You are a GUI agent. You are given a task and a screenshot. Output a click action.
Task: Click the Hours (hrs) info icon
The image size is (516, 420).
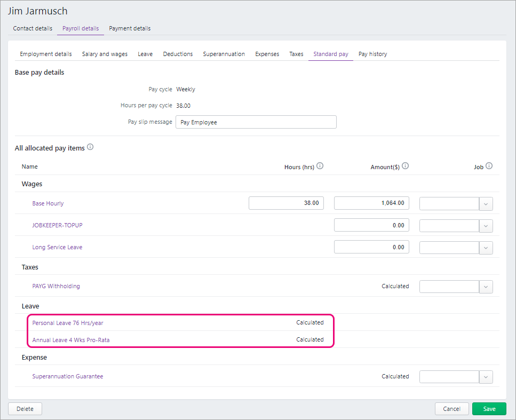coord(320,166)
